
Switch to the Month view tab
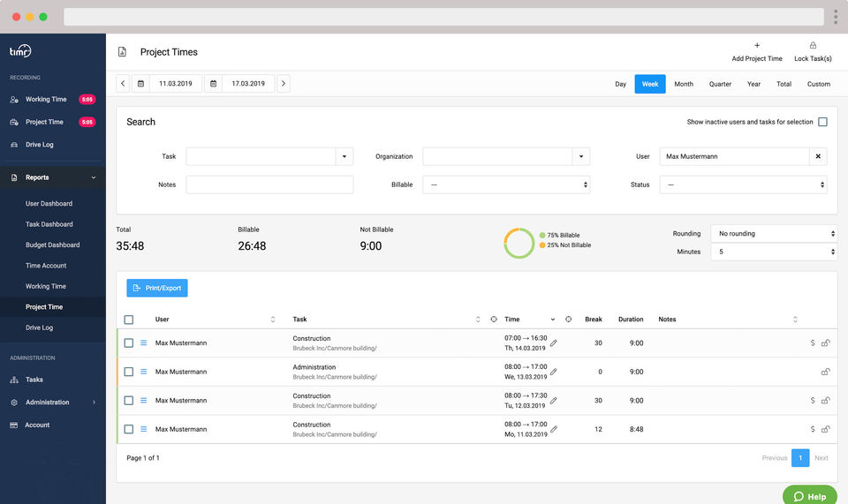pos(684,84)
